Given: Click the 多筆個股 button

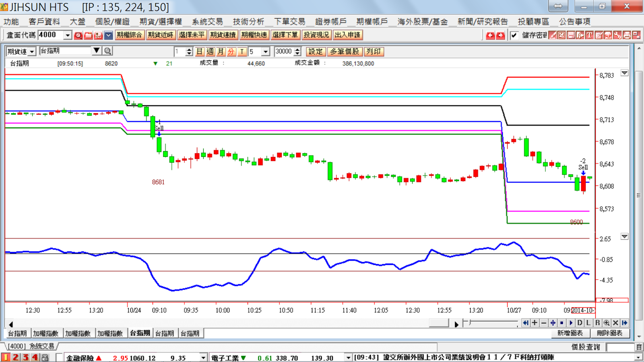Looking at the screenshot, I should [345, 51].
